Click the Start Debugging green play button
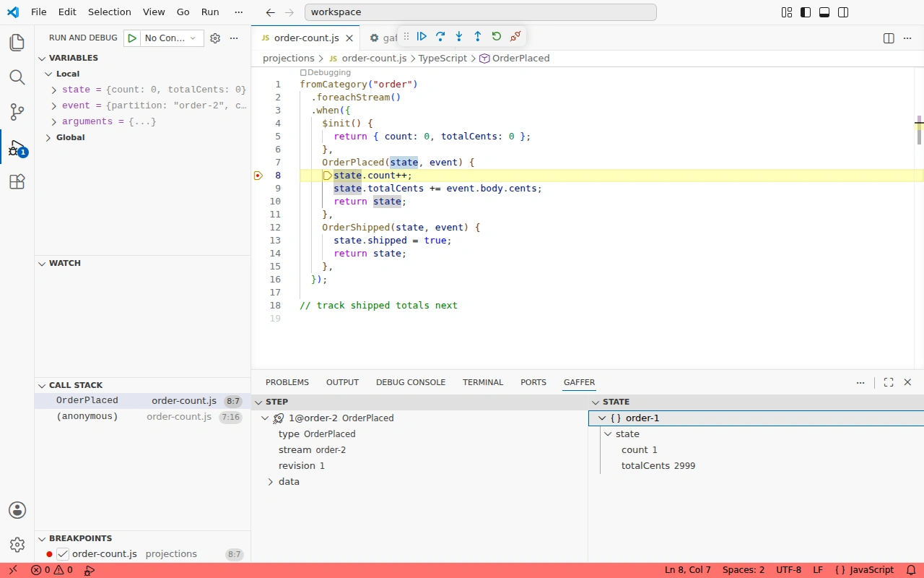The width and height of the screenshot is (924, 578). pyautogui.click(x=132, y=38)
